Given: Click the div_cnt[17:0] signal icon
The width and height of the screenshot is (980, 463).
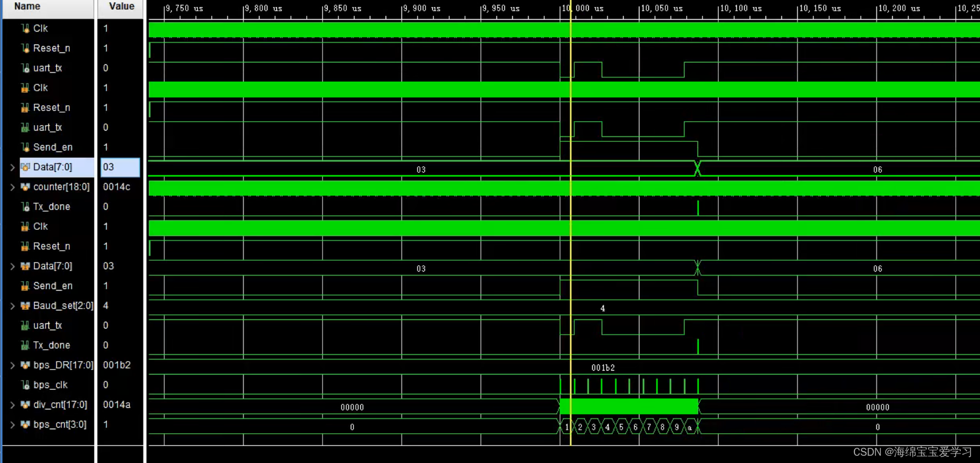Looking at the screenshot, I should click(x=25, y=405).
